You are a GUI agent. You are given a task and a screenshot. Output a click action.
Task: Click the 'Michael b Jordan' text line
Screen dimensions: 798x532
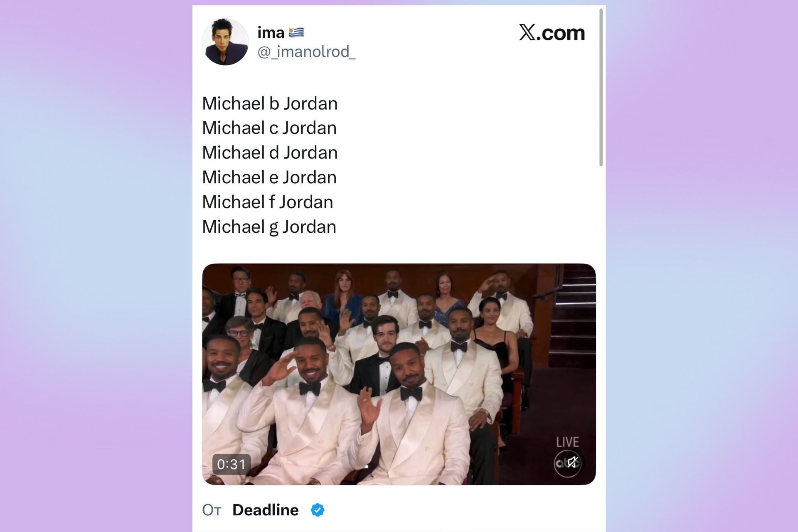click(270, 103)
